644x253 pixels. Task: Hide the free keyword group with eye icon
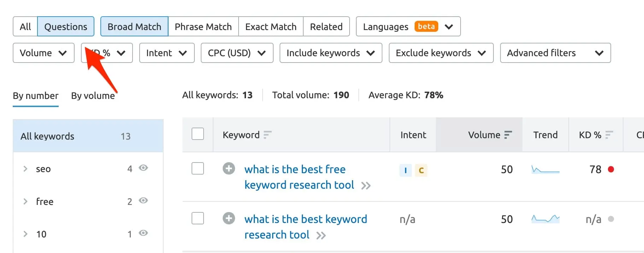143,200
